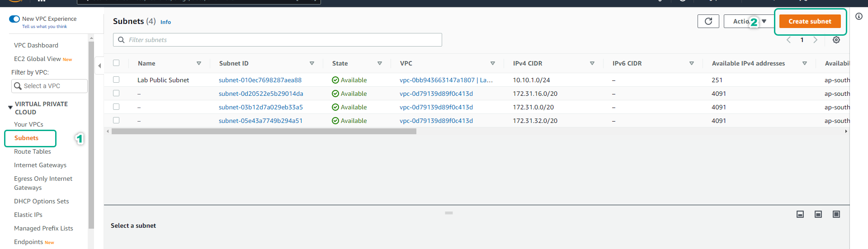Collapse the left navigation panel arrow
Image resolution: width=868 pixels, height=249 pixels.
[99, 66]
